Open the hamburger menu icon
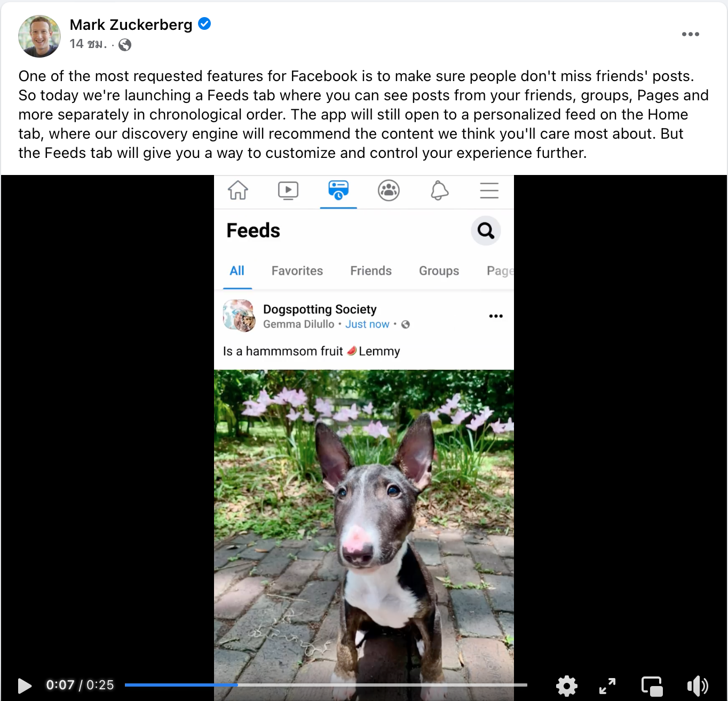 coord(489,190)
